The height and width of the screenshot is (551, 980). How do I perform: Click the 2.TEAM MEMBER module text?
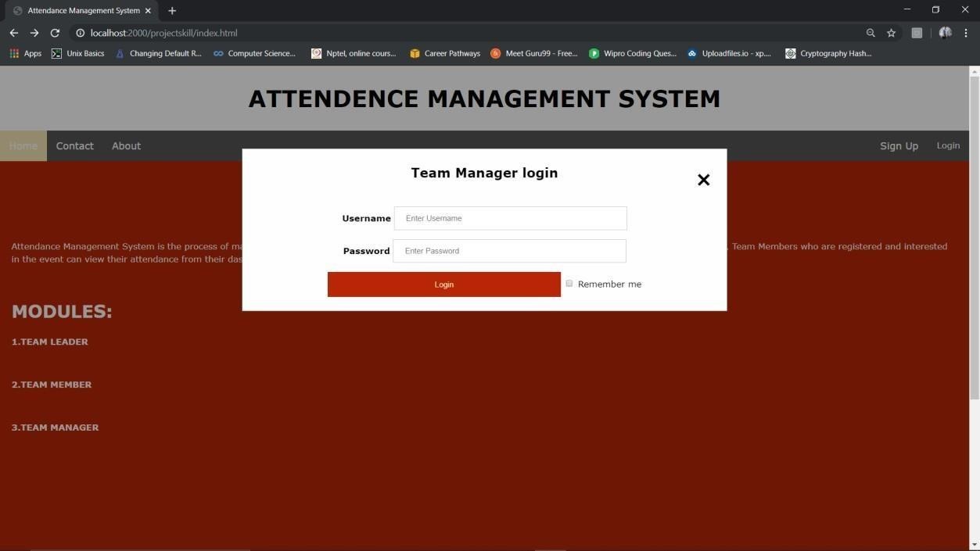click(52, 385)
